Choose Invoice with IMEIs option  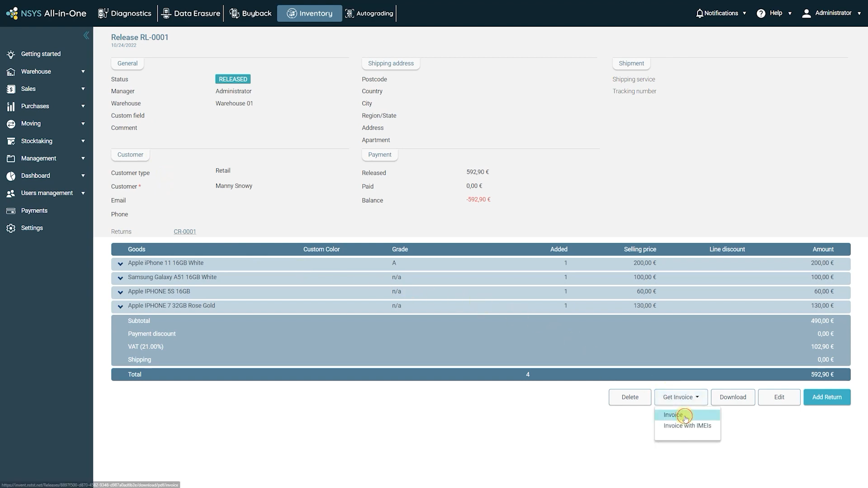[x=687, y=426]
